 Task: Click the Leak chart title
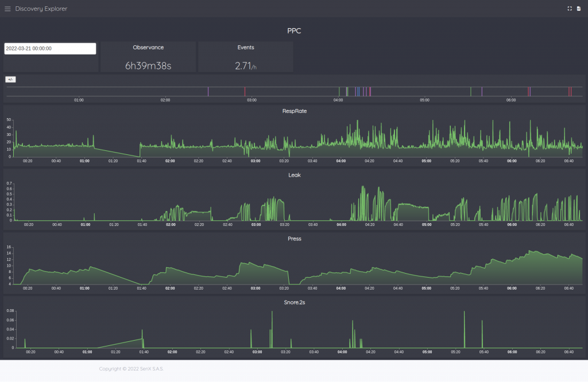coord(294,175)
